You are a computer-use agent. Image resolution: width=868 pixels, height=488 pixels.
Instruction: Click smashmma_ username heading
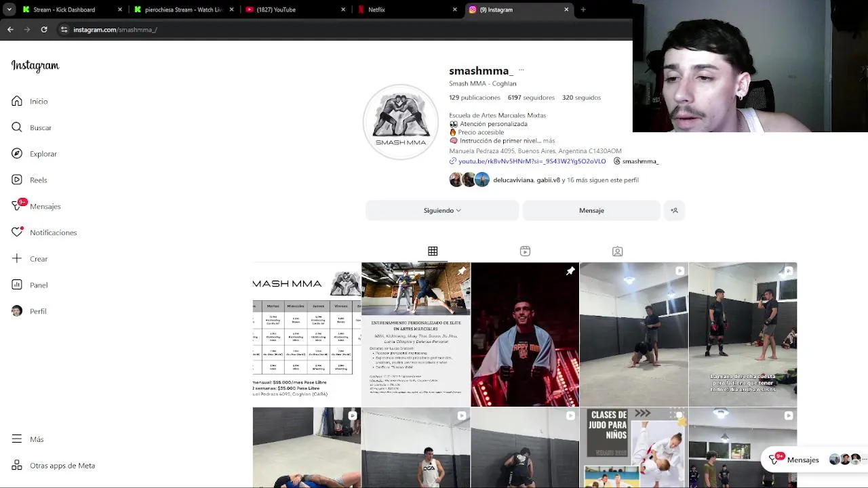[481, 71]
